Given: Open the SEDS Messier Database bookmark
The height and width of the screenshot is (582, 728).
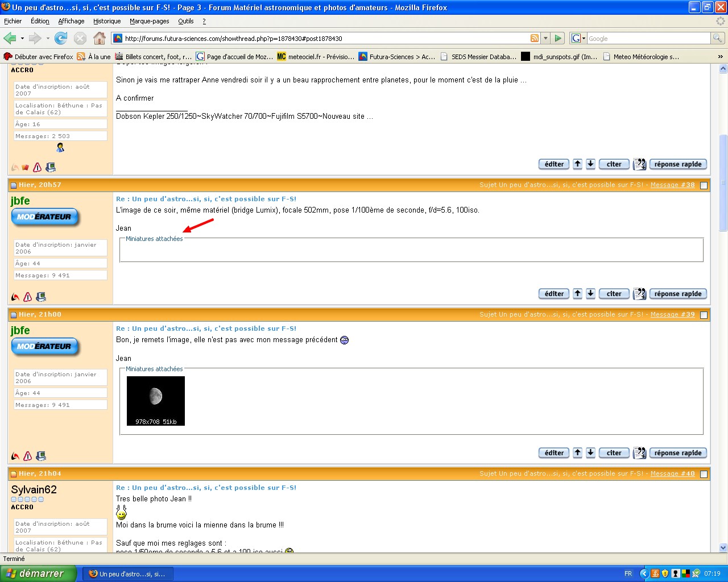Looking at the screenshot, I should coord(478,57).
